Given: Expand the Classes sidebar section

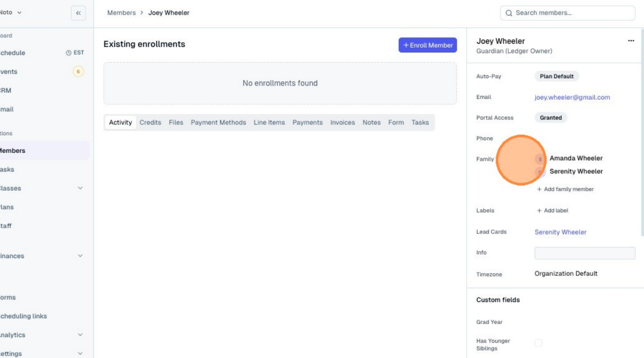Looking at the screenshot, I should point(80,188).
